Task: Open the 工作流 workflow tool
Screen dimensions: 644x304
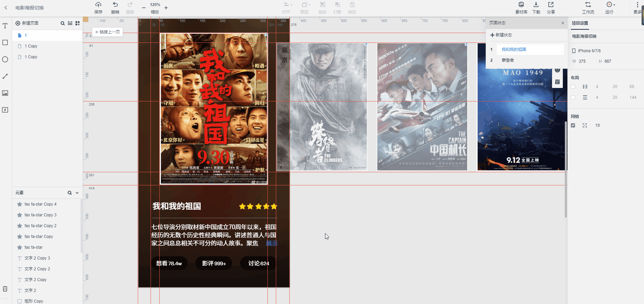Action: coord(588,8)
